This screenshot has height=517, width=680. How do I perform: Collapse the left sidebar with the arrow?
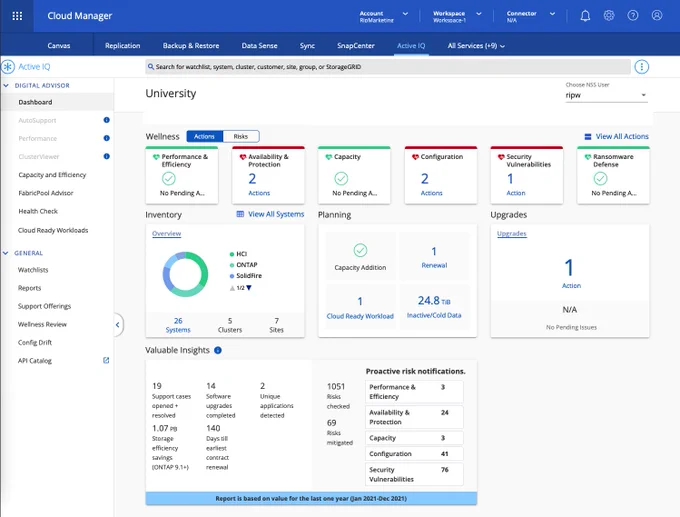click(x=118, y=324)
